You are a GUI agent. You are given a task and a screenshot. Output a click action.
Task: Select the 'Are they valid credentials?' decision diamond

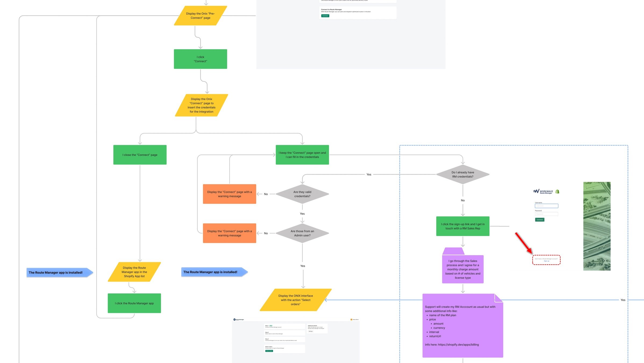coord(302,194)
